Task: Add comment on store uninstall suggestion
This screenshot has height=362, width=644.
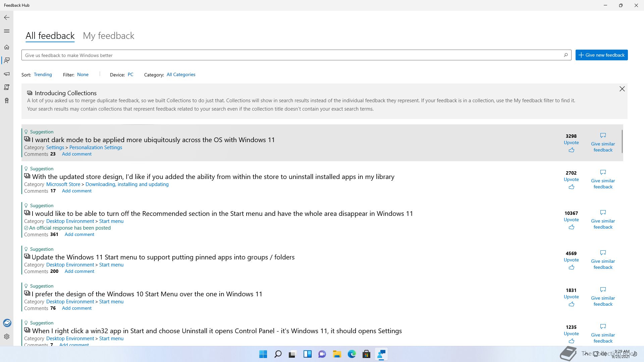Action: [x=76, y=191]
